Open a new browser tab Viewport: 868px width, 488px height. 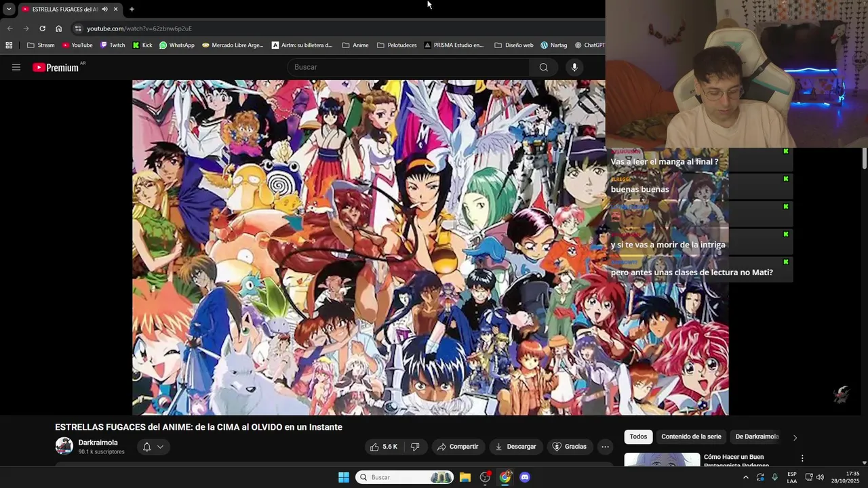[x=132, y=9]
